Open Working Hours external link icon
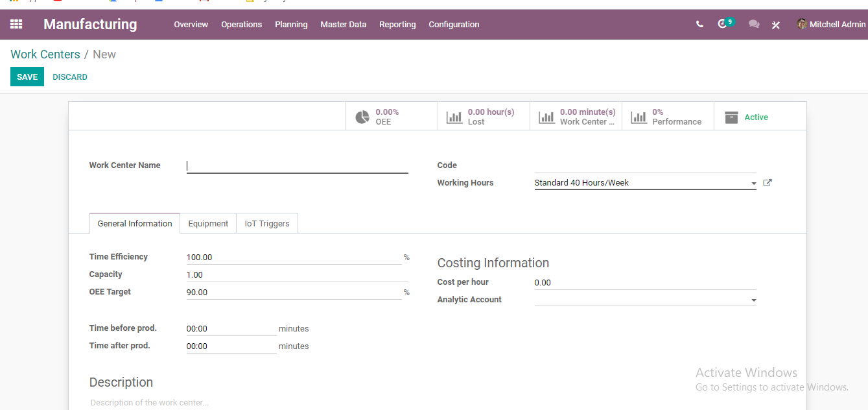Screen dimensions: 868x410 768,183
